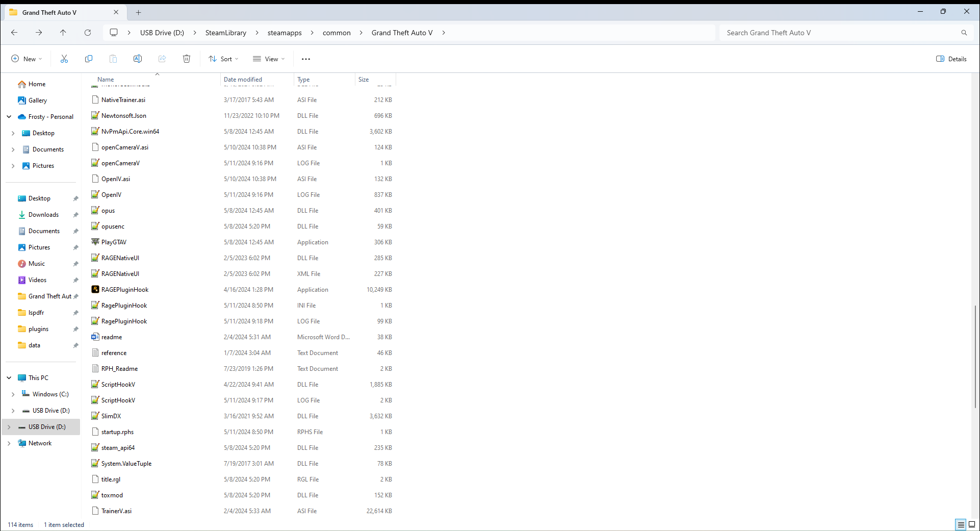The image size is (980, 531).
Task: Close the Grand Theft Auto V tab
Action: pos(116,12)
